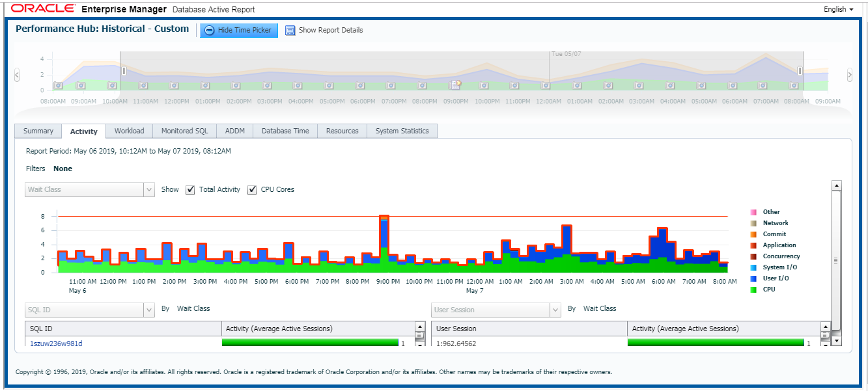This screenshot has width=868, height=391.
Task: Open the ADDM tab
Action: 234,131
